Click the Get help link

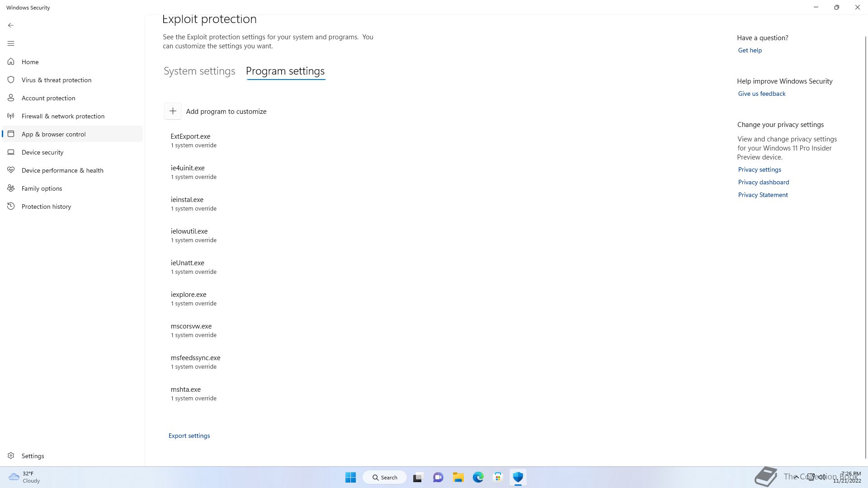pos(750,50)
